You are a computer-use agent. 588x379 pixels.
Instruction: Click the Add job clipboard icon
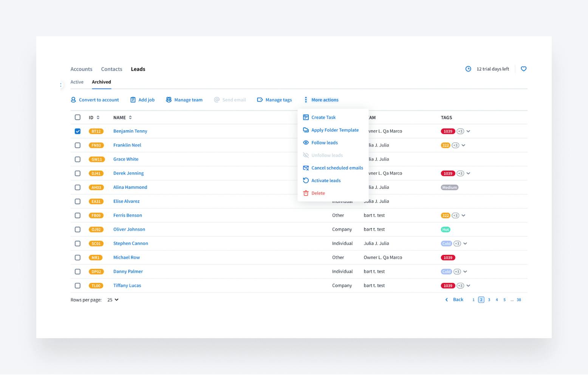pyautogui.click(x=133, y=100)
